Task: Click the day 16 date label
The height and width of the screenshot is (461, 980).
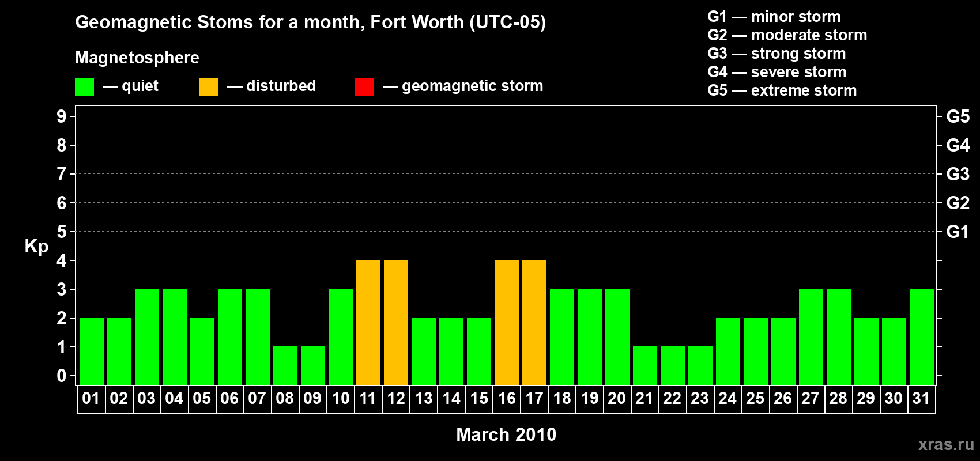Action: pos(506,398)
